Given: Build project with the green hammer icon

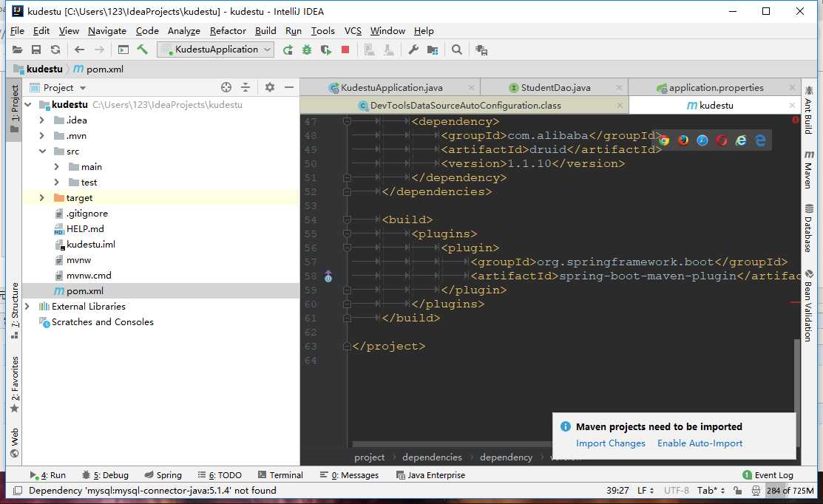Looking at the screenshot, I should [x=142, y=50].
